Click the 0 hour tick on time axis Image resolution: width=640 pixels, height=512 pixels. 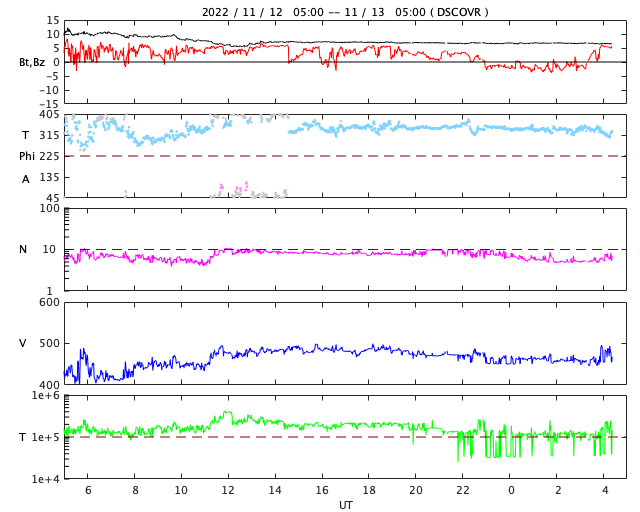[511, 490]
